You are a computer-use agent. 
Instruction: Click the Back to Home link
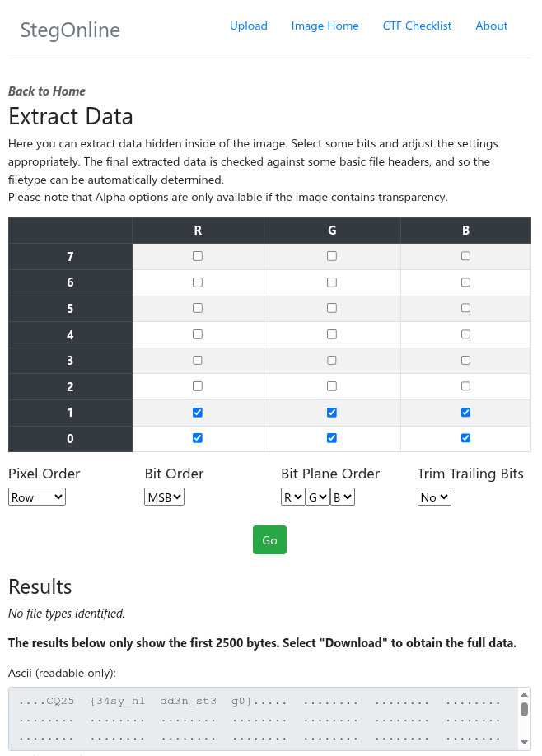click(47, 91)
